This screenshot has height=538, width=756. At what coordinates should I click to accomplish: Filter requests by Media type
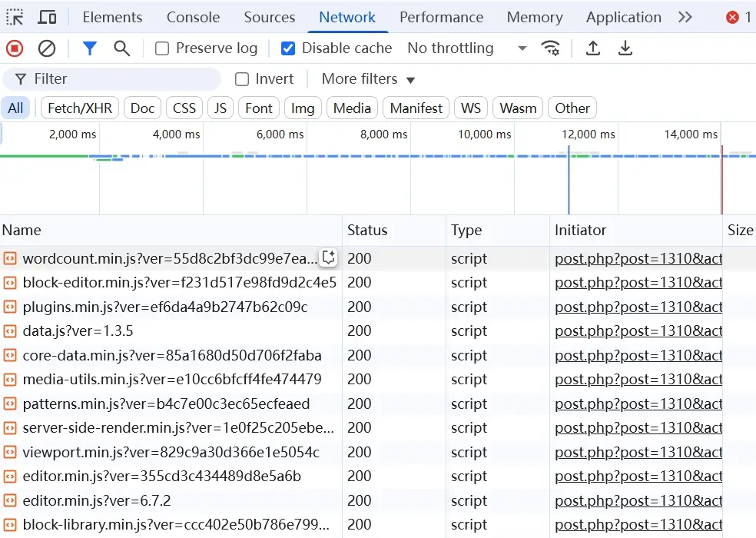click(x=352, y=108)
